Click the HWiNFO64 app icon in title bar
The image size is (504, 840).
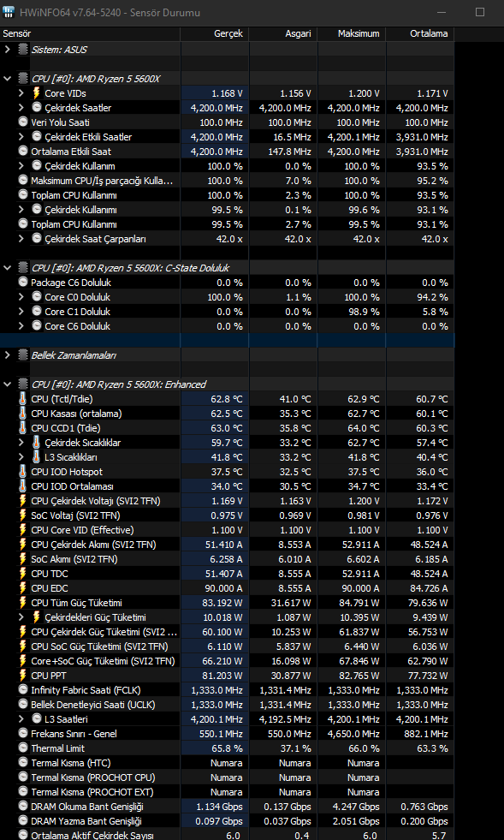(x=9, y=12)
